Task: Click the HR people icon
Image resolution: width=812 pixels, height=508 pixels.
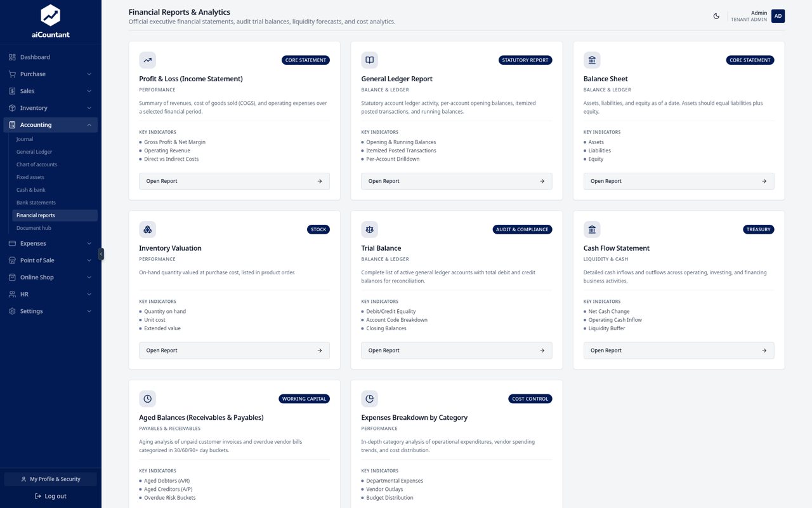Action: click(12, 294)
